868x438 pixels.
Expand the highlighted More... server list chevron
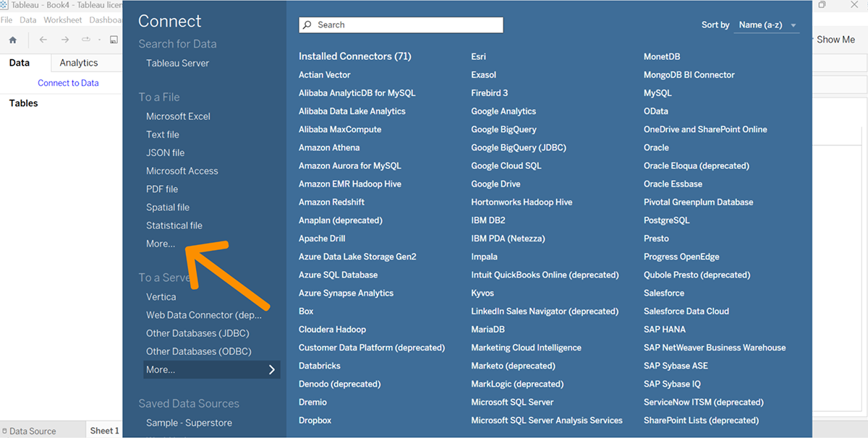point(272,369)
